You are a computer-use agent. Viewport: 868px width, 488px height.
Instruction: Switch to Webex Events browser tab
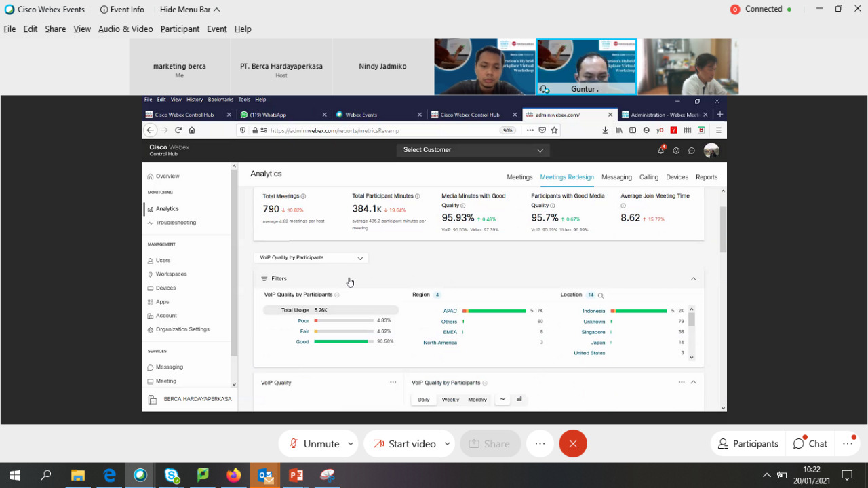coord(378,115)
